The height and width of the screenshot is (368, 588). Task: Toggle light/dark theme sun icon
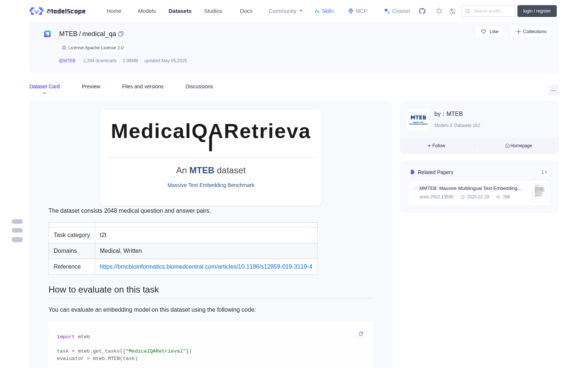click(439, 11)
